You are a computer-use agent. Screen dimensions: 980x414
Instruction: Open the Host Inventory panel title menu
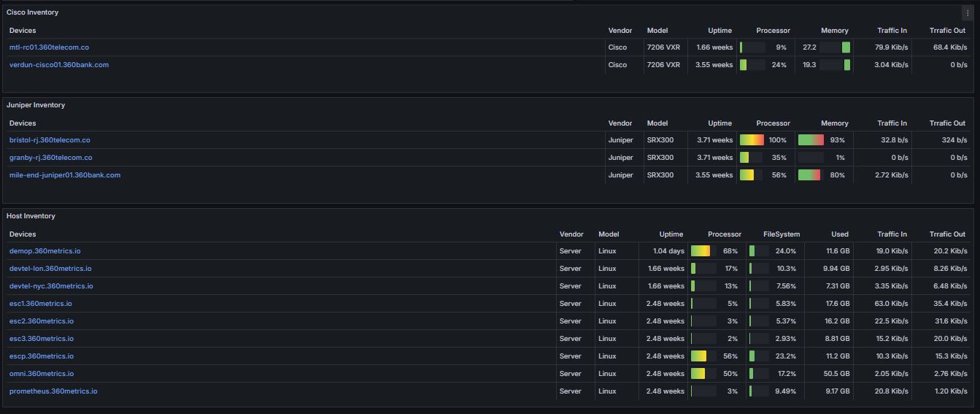coord(31,216)
